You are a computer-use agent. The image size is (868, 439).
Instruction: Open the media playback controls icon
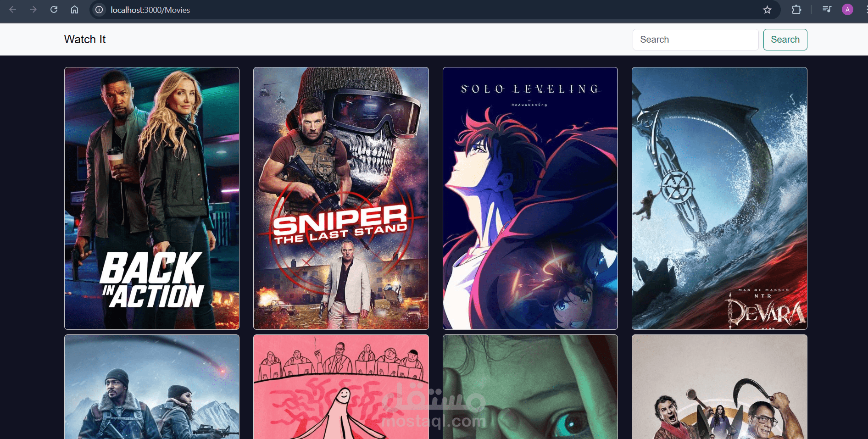[x=826, y=9]
